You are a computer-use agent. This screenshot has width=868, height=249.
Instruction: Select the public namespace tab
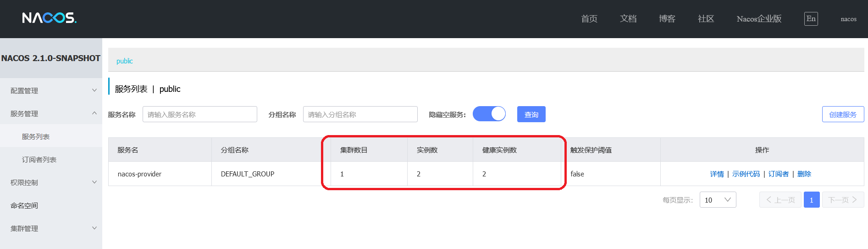tap(124, 61)
